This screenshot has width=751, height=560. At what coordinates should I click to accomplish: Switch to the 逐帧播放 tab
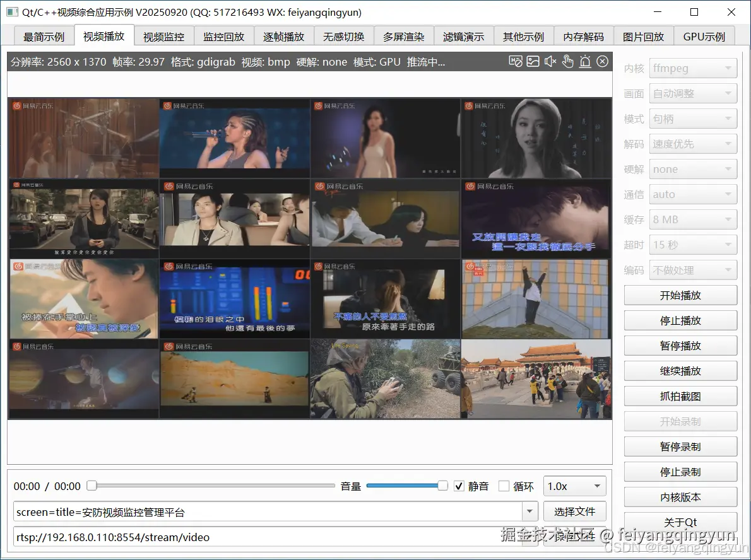(x=283, y=37)
